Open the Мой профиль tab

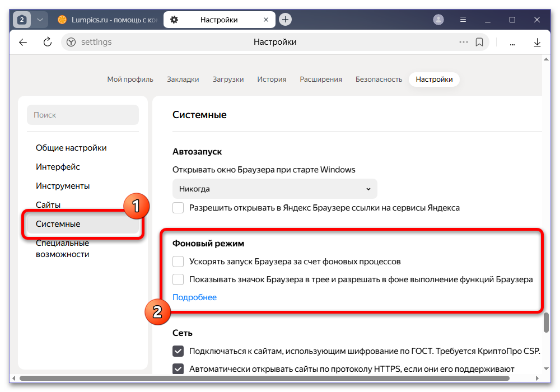[130, 80]
